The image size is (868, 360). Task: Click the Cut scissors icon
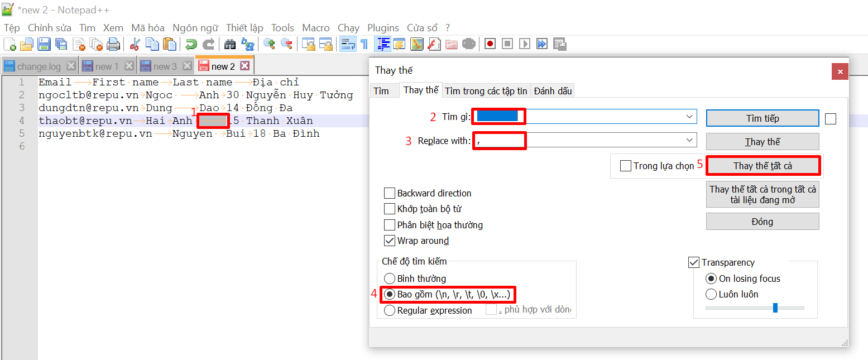tap(135, 44)
